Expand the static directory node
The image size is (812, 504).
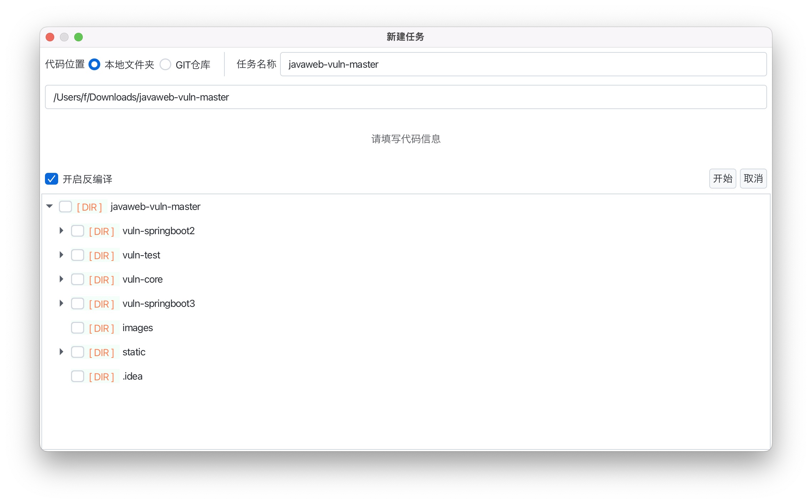point(61,352)
